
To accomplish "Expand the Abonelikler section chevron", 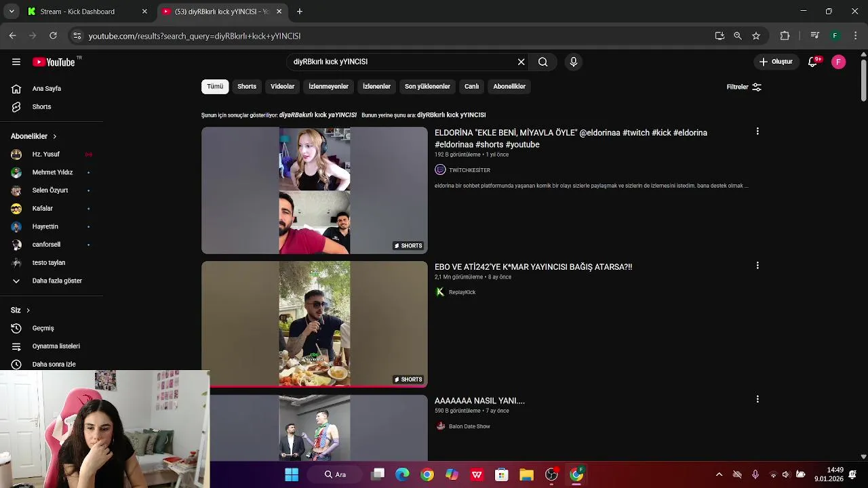I will [x=55, y=136].
